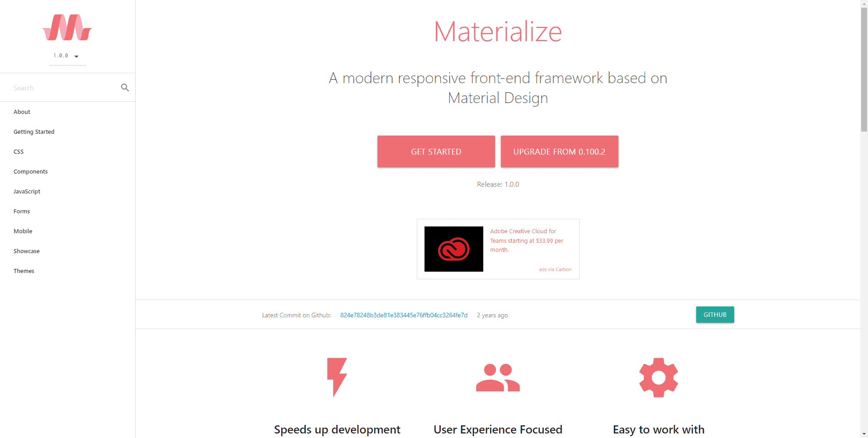Open the Mobile sidebar item
This screenshot has width=868, height=438.
click(x=67, y=231)
